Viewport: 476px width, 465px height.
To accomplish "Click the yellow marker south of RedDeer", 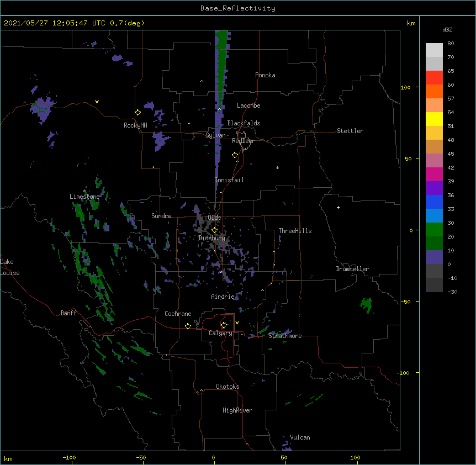I will (x=235, y=155).
